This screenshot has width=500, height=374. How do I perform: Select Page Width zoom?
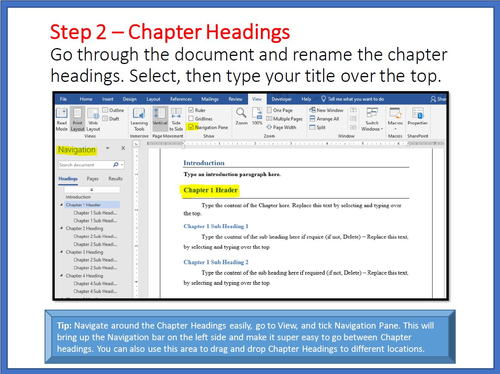tap(281, 127)
